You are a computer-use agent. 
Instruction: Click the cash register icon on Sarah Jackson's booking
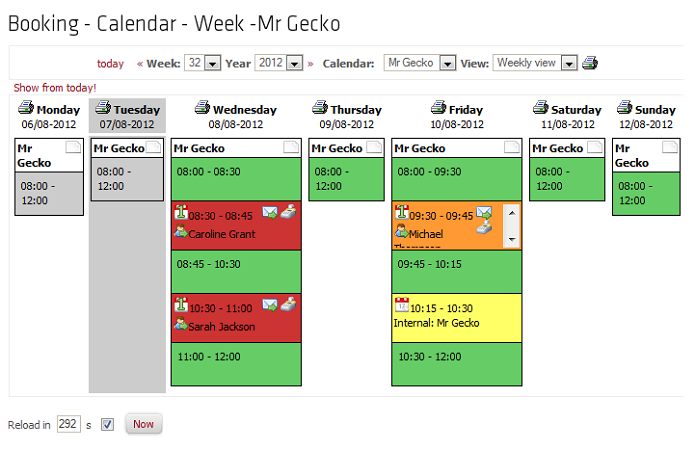pyautogui.click(x=289, y=305)
